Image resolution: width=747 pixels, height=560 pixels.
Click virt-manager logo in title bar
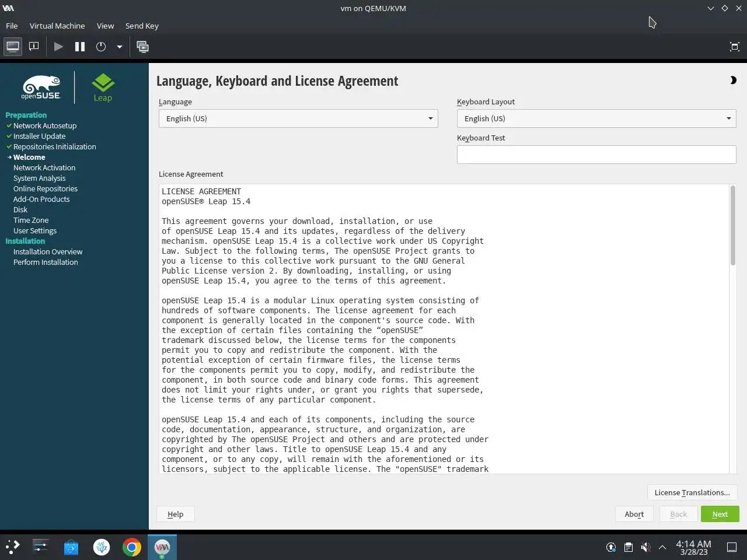point(8,8)
